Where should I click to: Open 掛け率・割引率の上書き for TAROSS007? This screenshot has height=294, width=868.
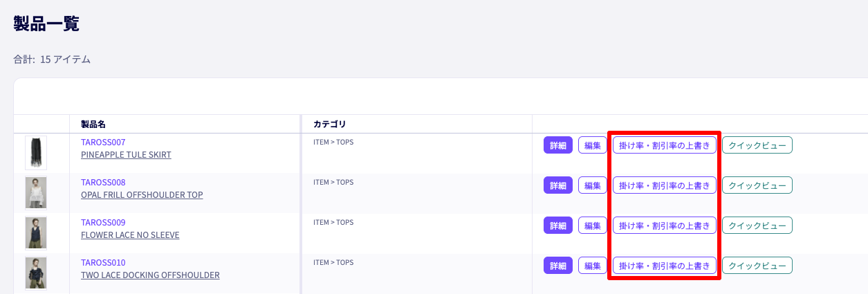click(665, 145)
